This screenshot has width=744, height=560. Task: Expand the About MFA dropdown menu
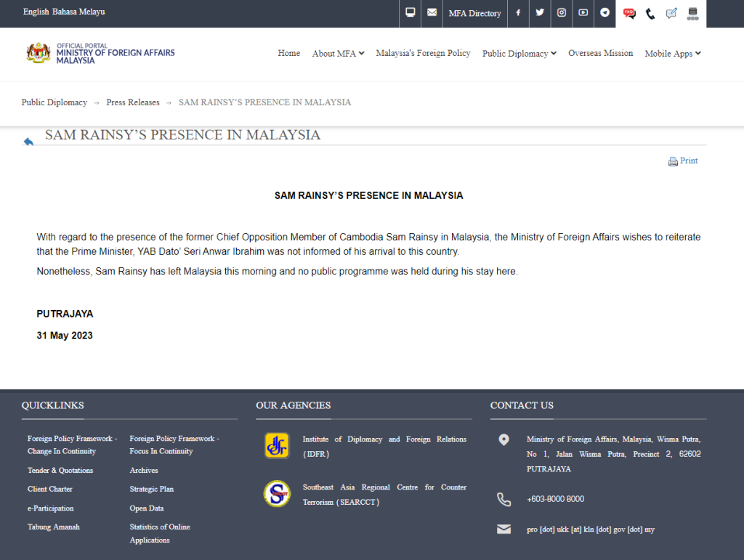point(338,54)
